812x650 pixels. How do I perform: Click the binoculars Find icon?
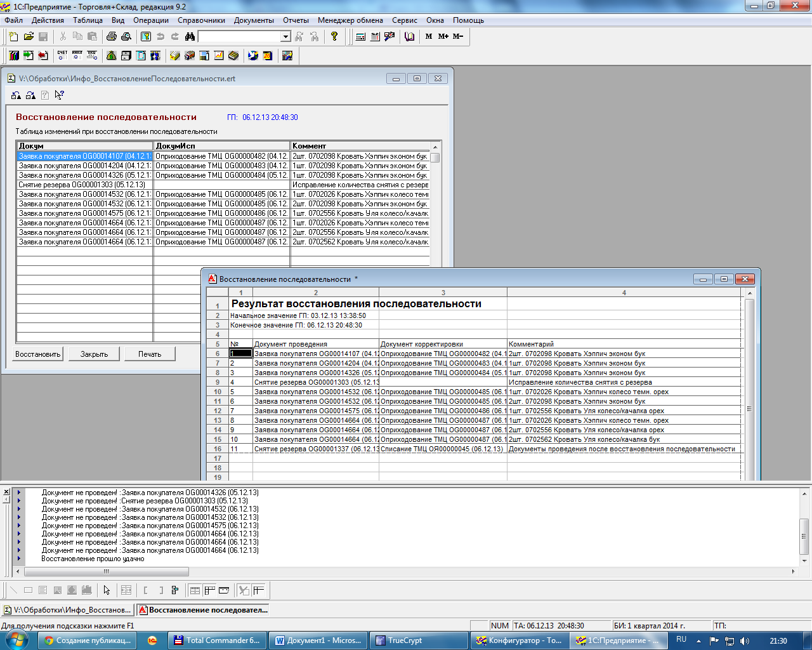(190, 37)
